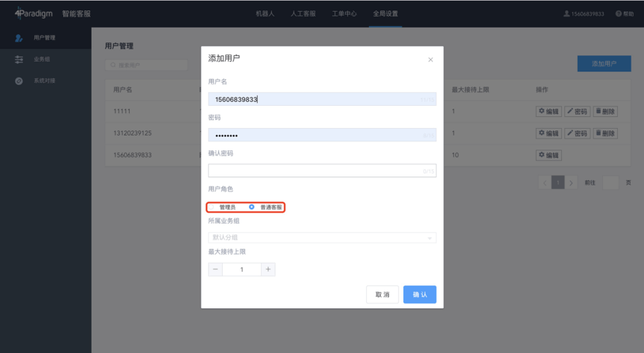Click 删除 for user 11111

click(x=605, y=111)
